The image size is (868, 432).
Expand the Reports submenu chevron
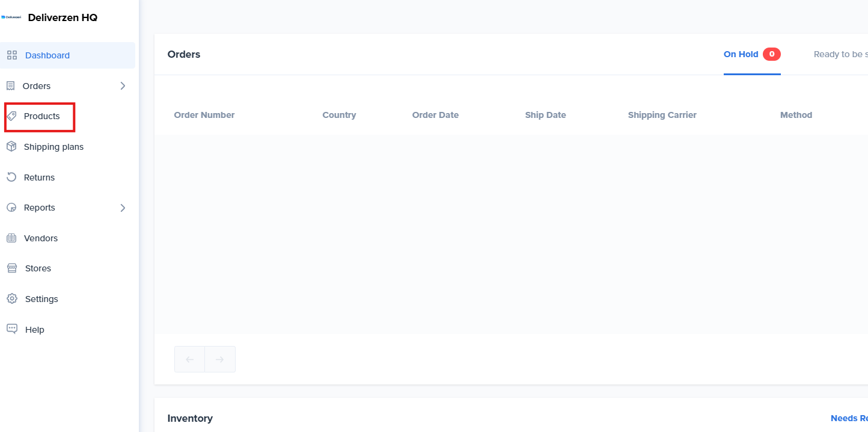[x=123, y=208]
